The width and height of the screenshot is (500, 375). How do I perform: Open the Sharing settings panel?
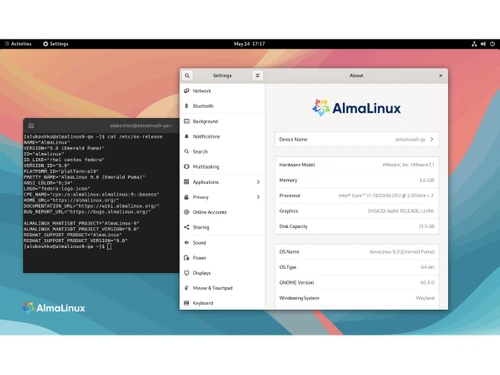222,227
